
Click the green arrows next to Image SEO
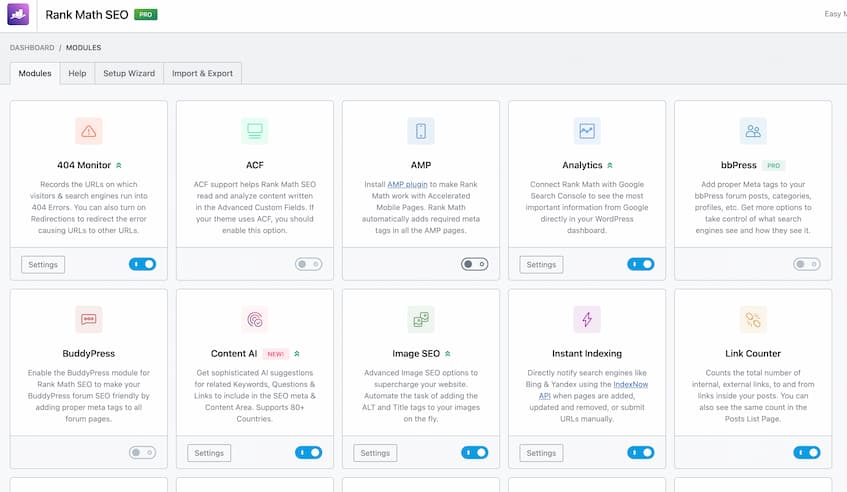click(447, 354)
